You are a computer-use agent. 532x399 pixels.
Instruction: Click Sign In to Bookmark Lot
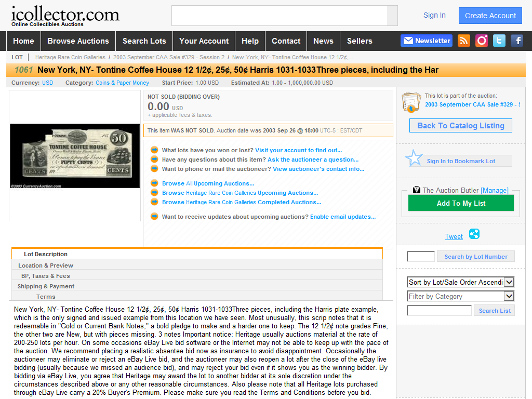pos(461,161)
